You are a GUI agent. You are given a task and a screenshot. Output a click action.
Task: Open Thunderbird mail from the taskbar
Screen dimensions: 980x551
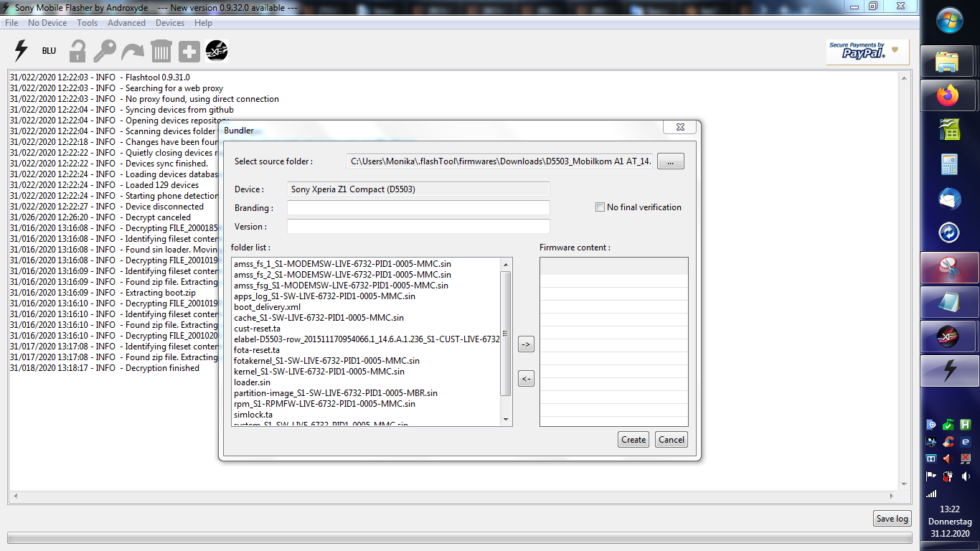pos(950,199)
